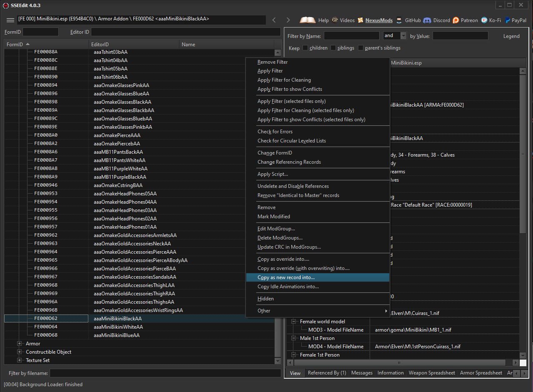Screen dimensions: 533x392
Task: Navigate forward with the right arrow
Action: 288,20
